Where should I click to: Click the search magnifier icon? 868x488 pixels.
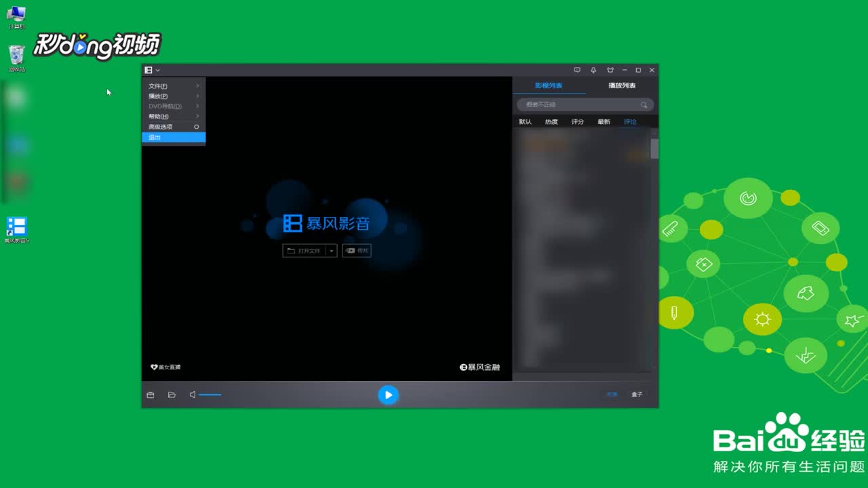[644, 105]
